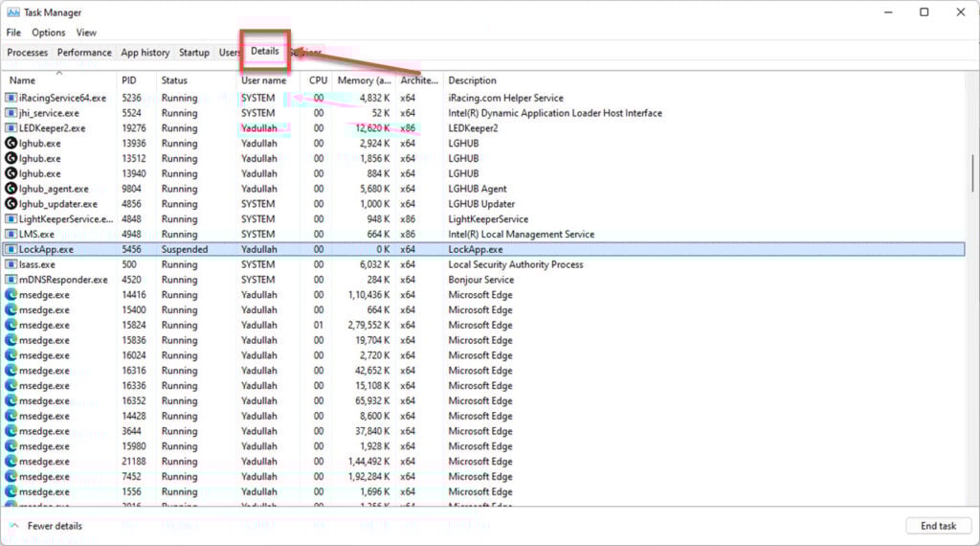Click the mDNSResponder.exe process icon
Viewport: 980px width, 546px height.
tap(11, 280)
